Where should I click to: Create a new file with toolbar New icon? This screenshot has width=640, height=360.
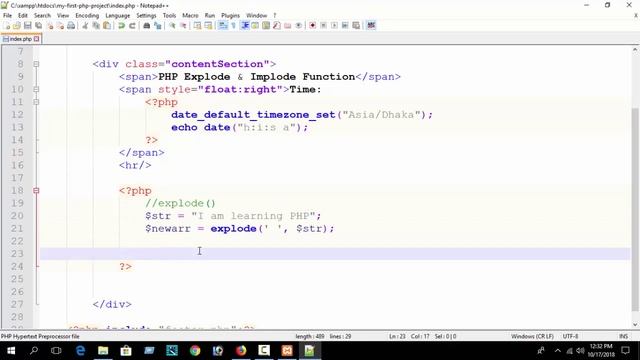click(7, 26)
